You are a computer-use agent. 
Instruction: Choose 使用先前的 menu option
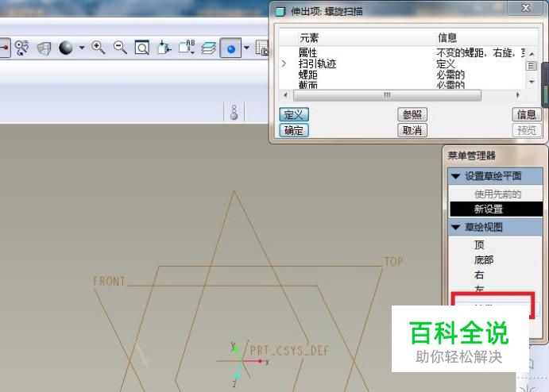pyautogui.click(x=496, y=194)
